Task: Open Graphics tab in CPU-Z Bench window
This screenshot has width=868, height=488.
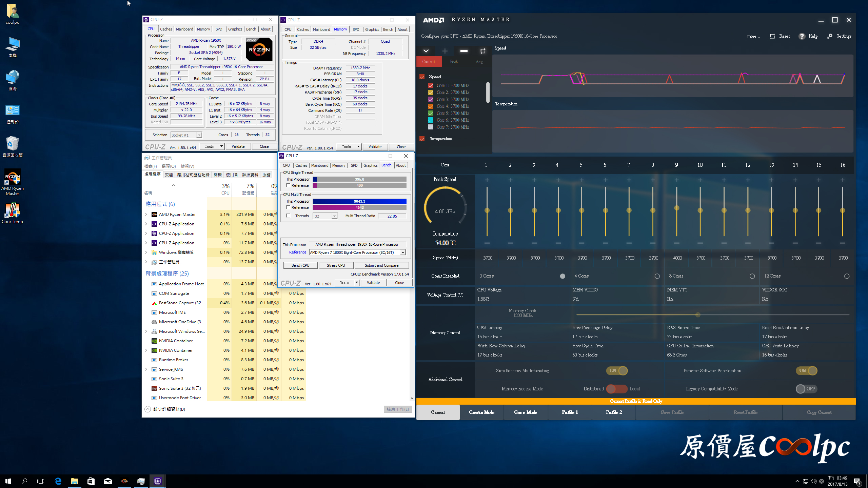Action: click(x=370, y=165)
